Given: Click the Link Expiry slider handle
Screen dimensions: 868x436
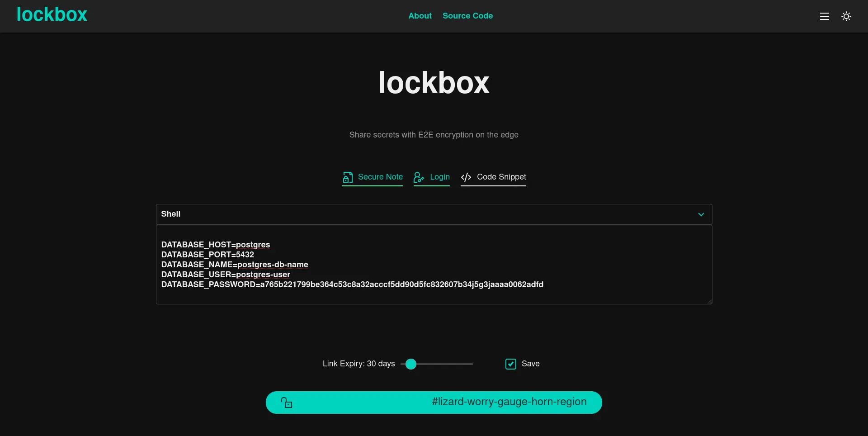Looking at the screenshot, I should [x=410, y=364].
